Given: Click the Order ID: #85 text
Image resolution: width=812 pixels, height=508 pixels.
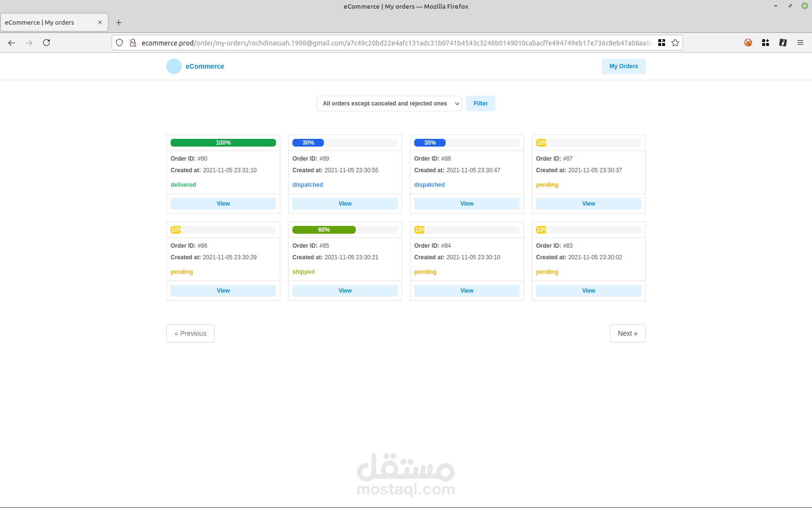Looking at the screenshot, I should pos(311,246).
